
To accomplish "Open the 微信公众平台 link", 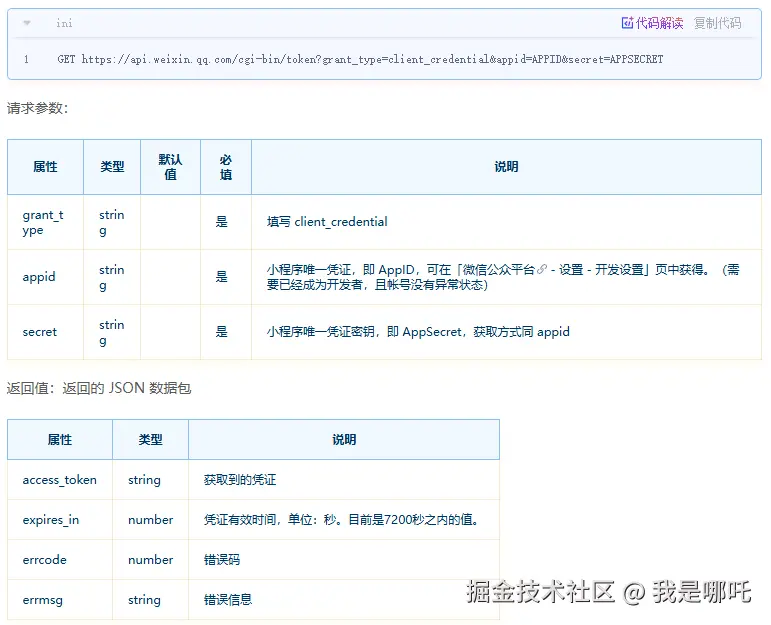I will pyautogui.click(x=499, y=269).
